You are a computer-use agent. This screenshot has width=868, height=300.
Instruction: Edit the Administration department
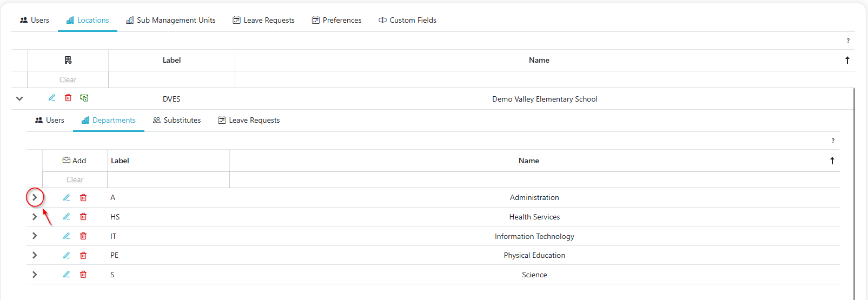tap(67, 198)
